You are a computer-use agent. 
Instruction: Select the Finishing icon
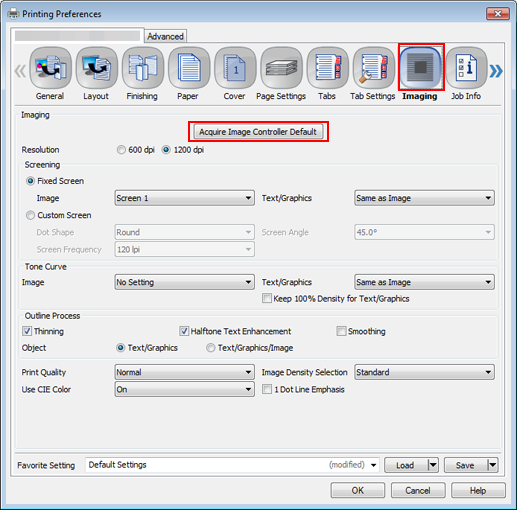point(143,68)
